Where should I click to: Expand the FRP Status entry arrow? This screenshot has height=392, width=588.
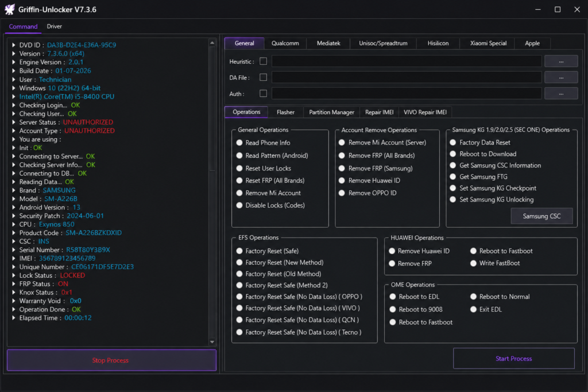(14, 284)
